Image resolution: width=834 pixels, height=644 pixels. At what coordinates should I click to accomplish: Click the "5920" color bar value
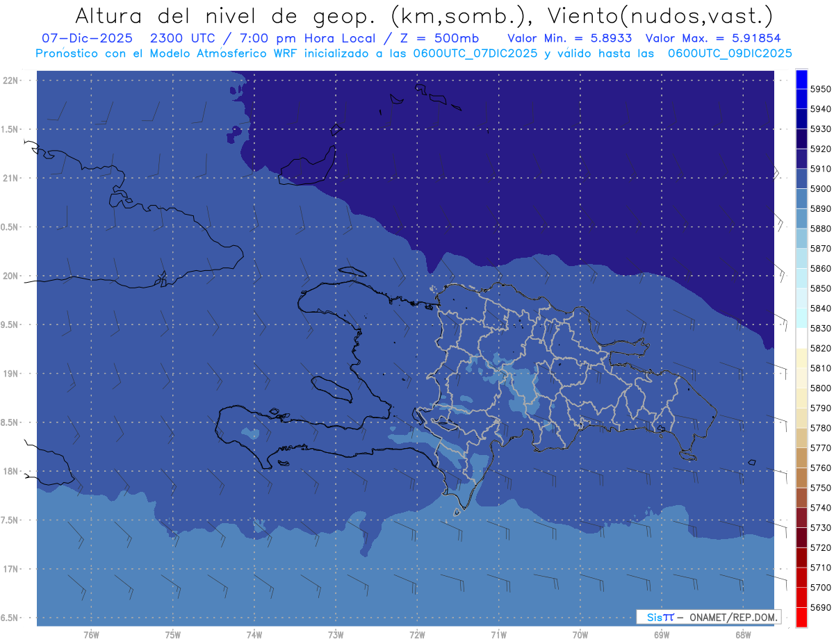pos(820,149)
